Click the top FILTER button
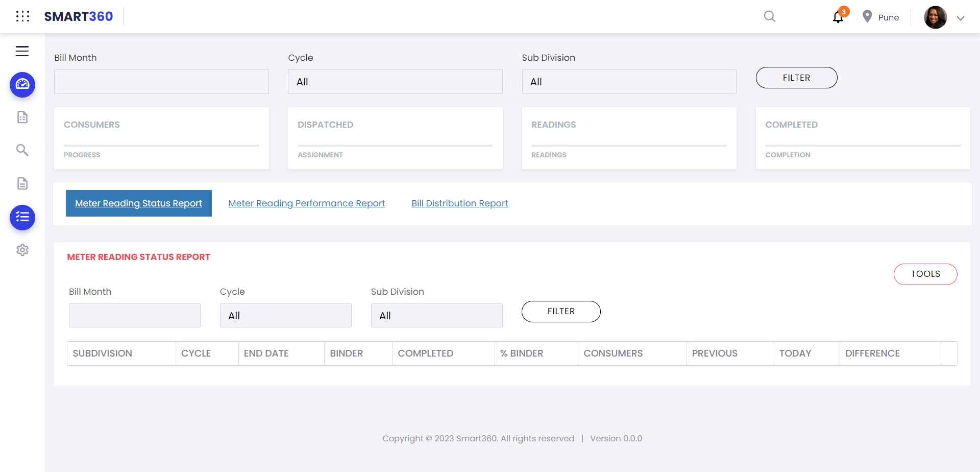The image size is (980, 472). pos(796,78)
